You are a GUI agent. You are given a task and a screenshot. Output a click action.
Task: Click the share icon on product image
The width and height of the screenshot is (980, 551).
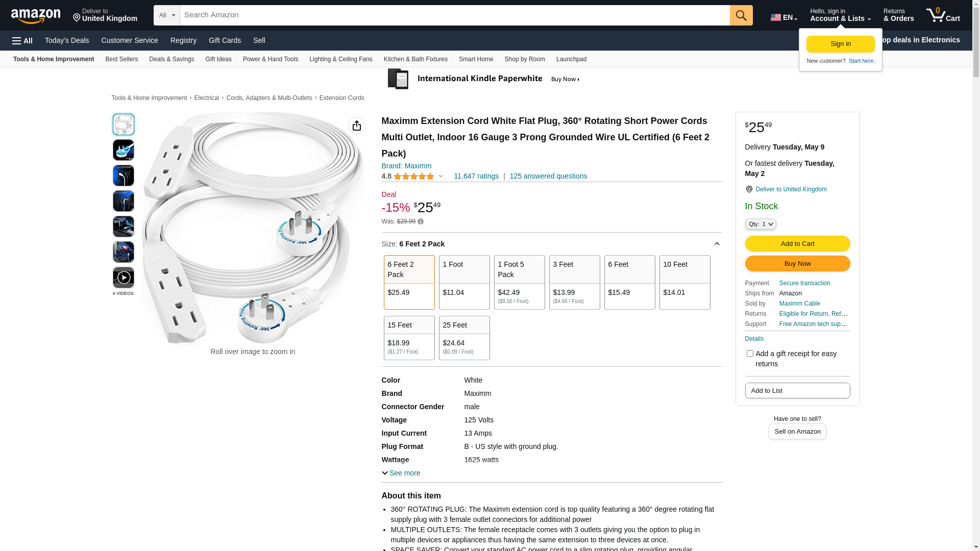click(x=357, y=126)
